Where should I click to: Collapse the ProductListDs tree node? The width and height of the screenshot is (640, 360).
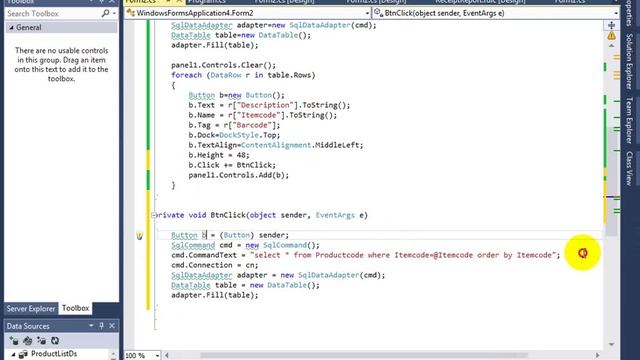13,354
